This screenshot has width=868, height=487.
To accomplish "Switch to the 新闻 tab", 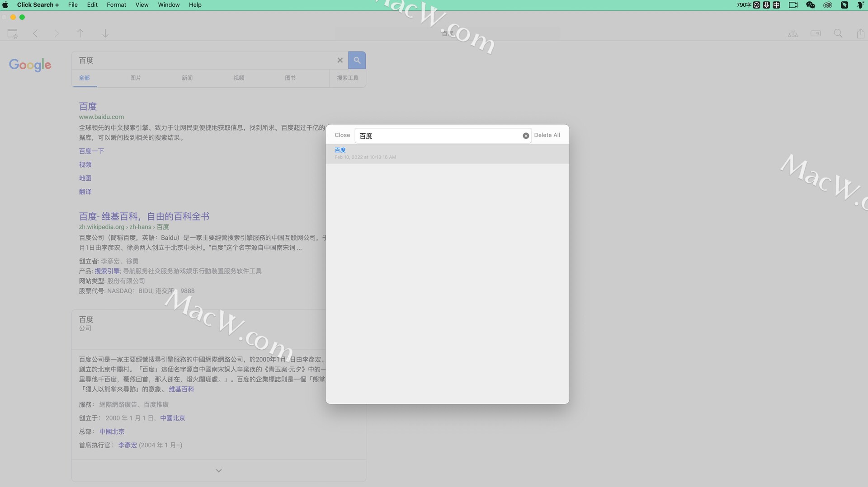I will pos(187,78).
